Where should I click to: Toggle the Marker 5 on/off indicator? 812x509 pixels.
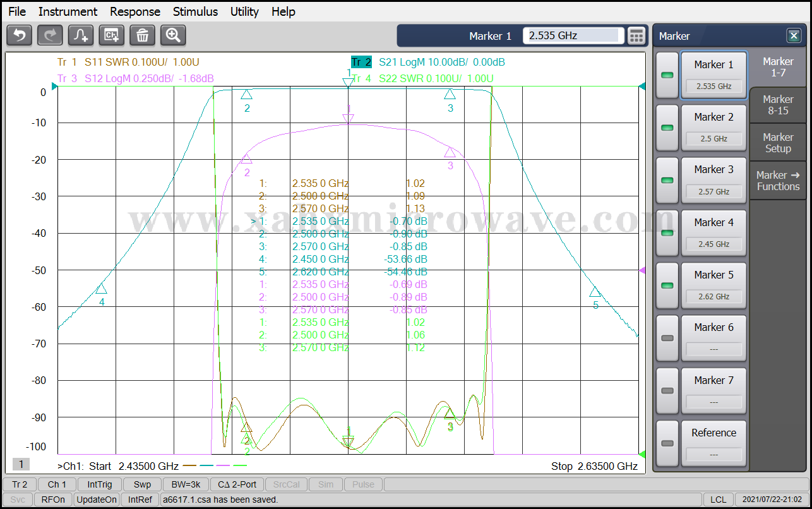click(x=667, y=285)
